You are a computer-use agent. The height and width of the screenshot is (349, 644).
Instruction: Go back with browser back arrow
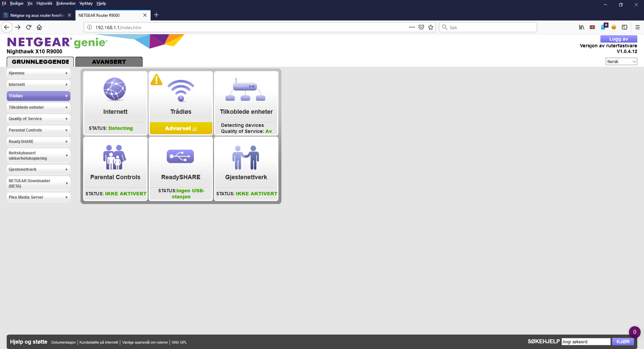7,27
